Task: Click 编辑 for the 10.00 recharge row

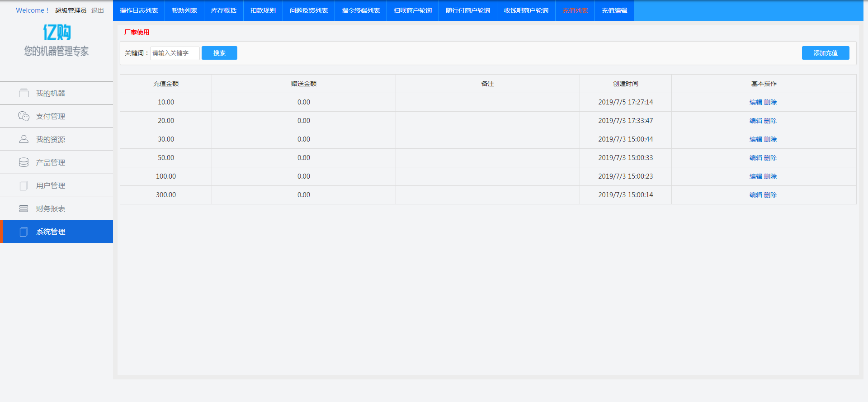Action: click(x=755, y=102)
